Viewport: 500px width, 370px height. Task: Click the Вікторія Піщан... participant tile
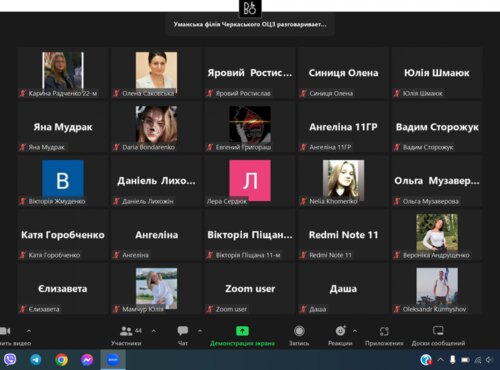tap(250, 235)
